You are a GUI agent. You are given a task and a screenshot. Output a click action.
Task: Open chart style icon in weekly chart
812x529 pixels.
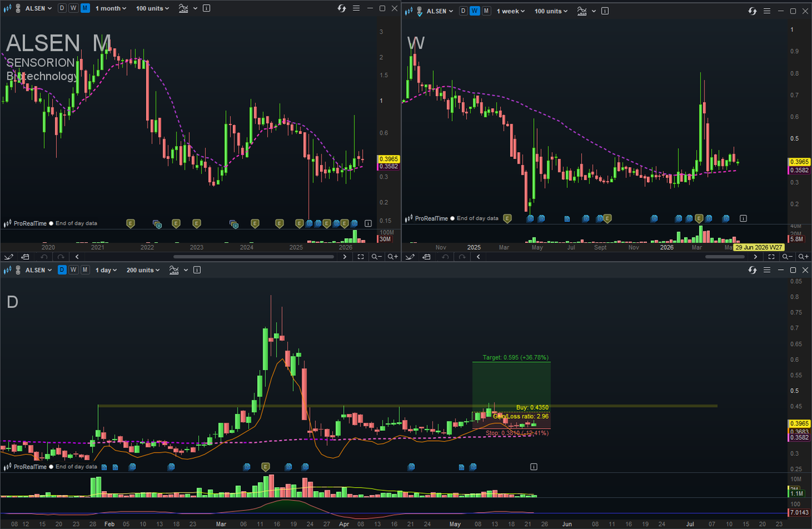point(409,11)
